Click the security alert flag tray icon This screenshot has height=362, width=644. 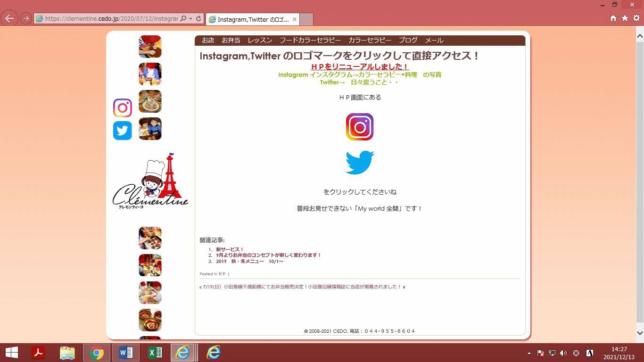pyautogui.click(x=541, y=353)
